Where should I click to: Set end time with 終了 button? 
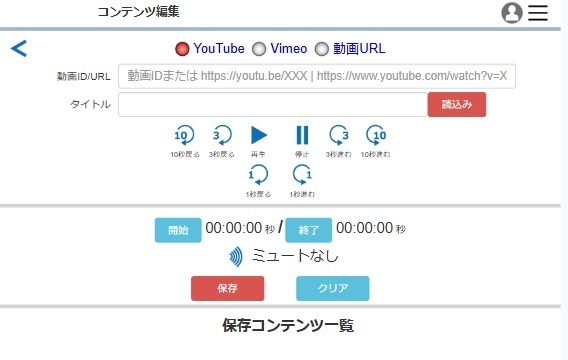[308, 230]
